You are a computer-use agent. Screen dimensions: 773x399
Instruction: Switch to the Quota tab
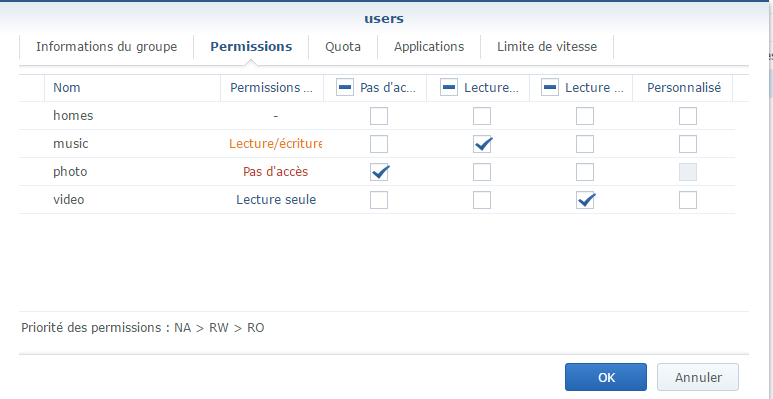pyautogui.click(x=343, y=47)
